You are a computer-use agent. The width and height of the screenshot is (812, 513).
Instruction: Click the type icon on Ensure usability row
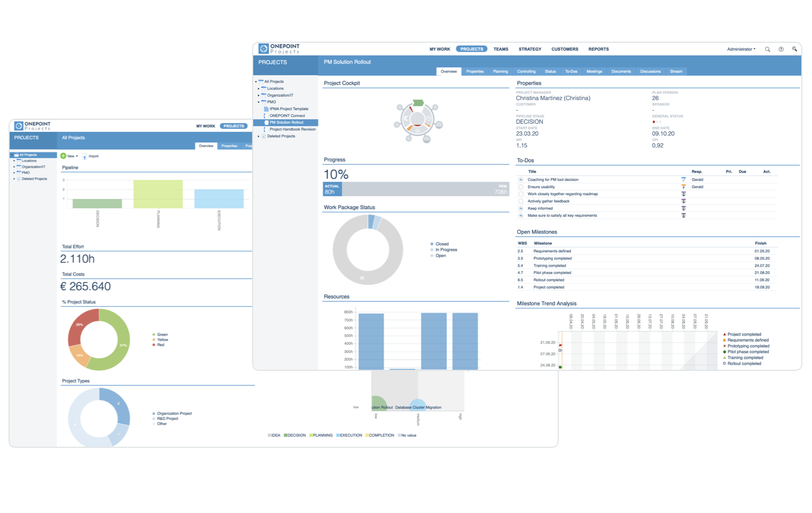point(683,187)
